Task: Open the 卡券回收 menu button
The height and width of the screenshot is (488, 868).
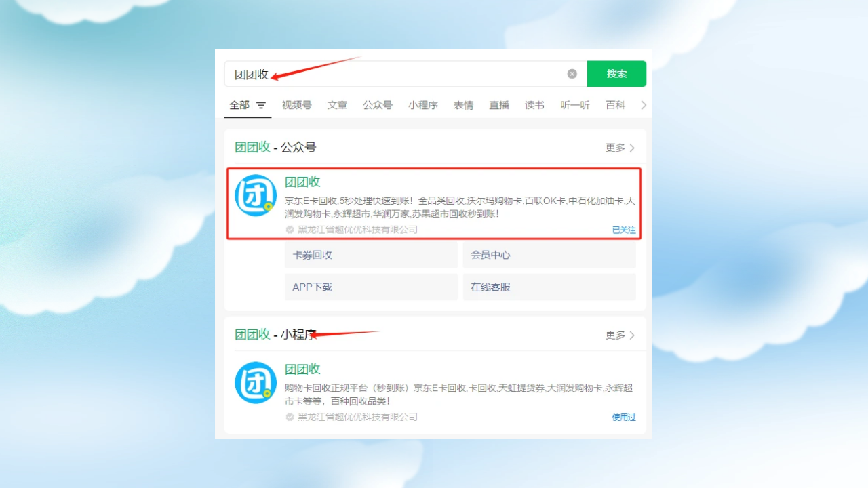Action: [x=371, y=255]
